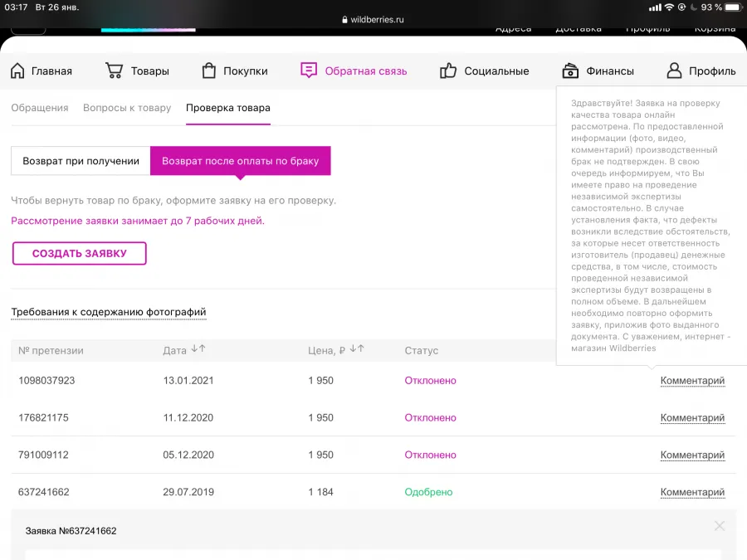Open Комментарий for claim 637241662
Viewport: 747px width, 560px height.
[x=692, y=492]
